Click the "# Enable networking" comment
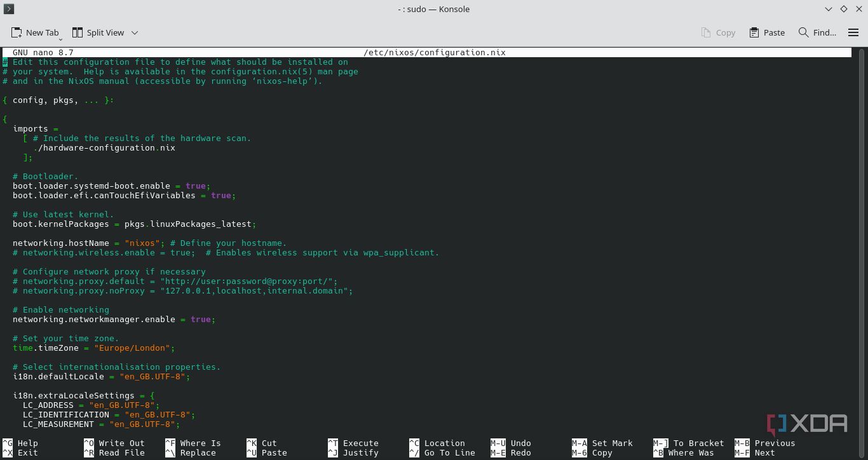 [x=61, y=310]
